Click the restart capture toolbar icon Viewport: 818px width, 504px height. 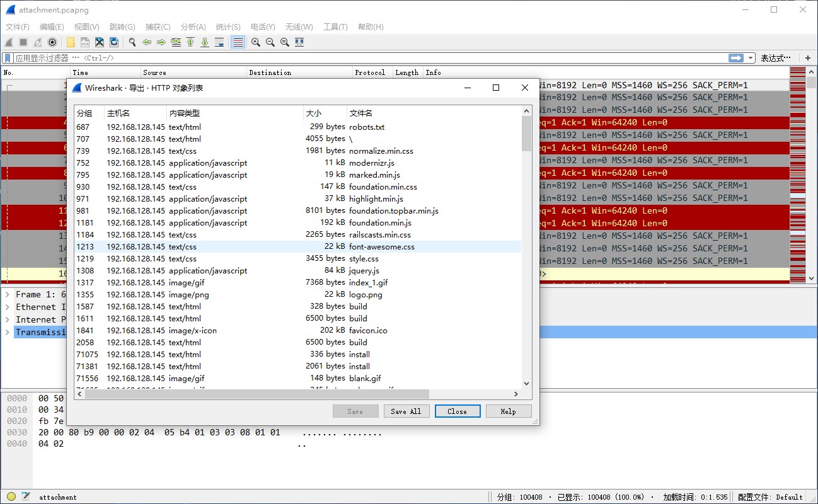tap(38, 42)
